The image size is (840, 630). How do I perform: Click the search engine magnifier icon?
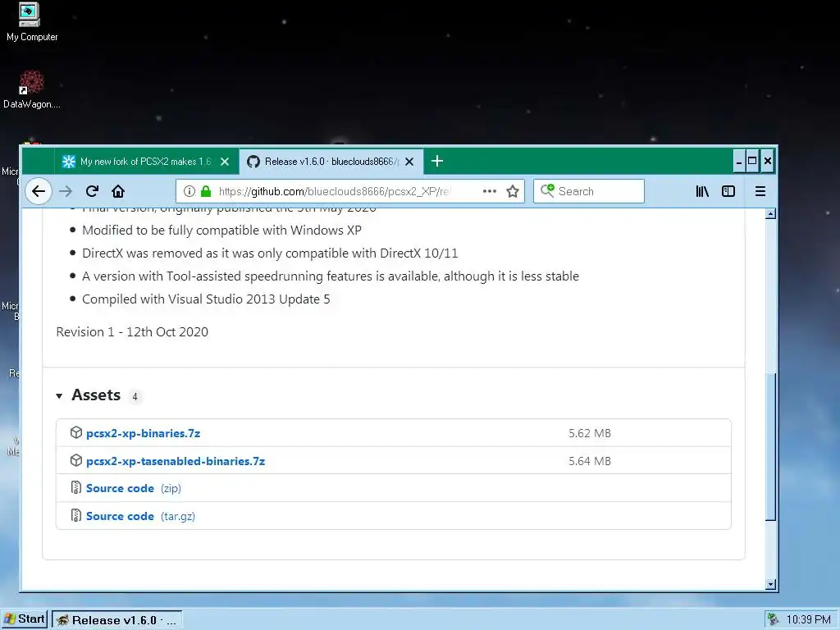547,190
